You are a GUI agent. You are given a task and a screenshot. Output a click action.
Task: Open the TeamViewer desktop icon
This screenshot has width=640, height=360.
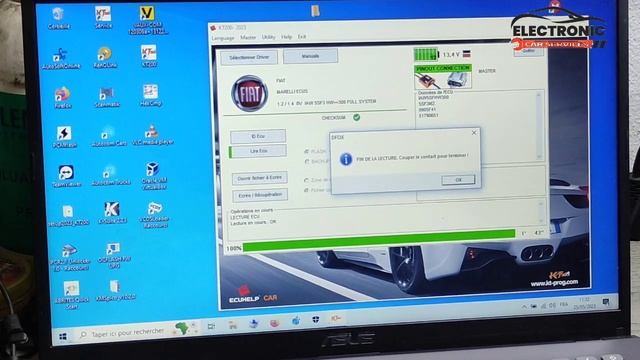(66, 176)
